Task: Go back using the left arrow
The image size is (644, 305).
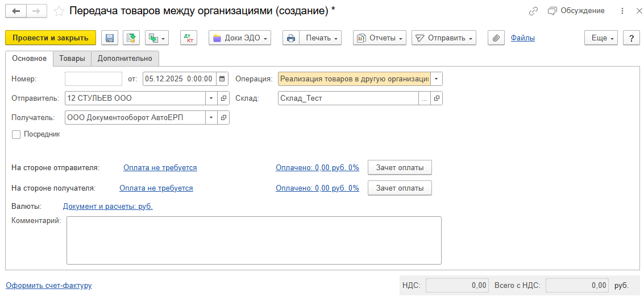Action: pyautogui.click(x=16, y=11)
